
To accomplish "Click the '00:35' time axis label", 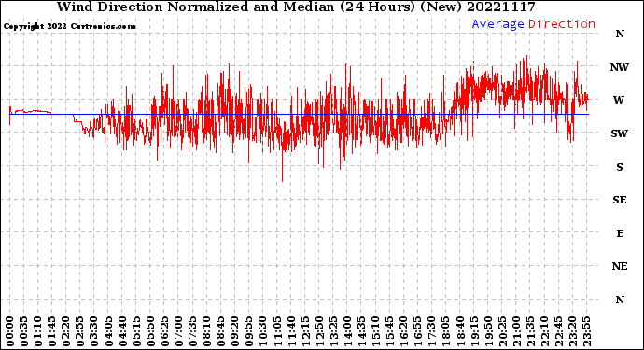I will coord(24,331).
